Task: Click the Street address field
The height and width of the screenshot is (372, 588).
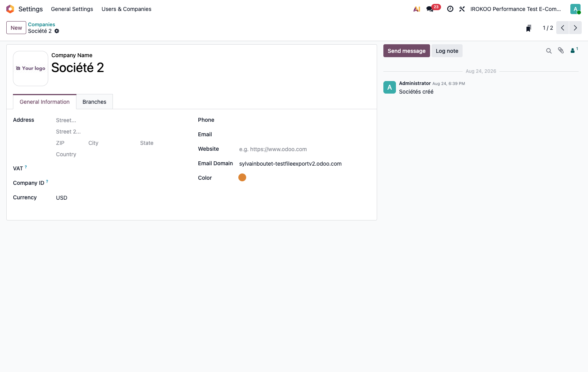Action: pos(121,120)
